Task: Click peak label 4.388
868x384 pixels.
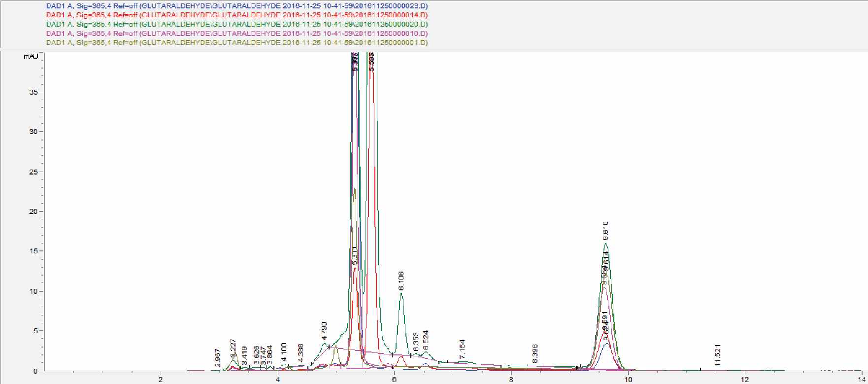Action: (x=300, y=353)
